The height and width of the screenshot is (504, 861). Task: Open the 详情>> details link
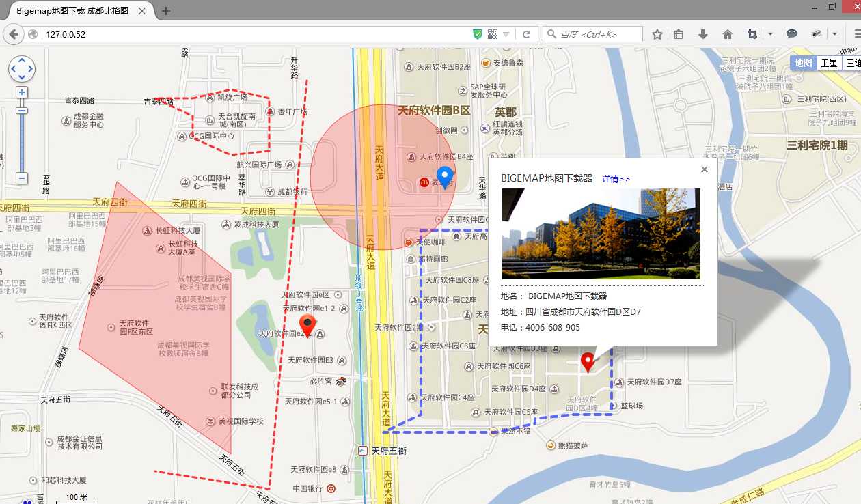click(x=616, y=179)
